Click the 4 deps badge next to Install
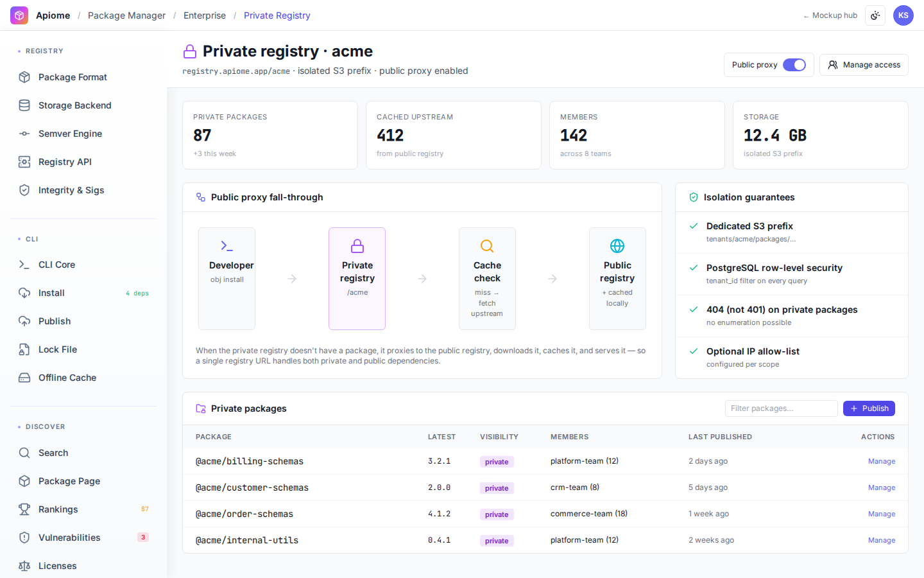 [x=137, y=293]
